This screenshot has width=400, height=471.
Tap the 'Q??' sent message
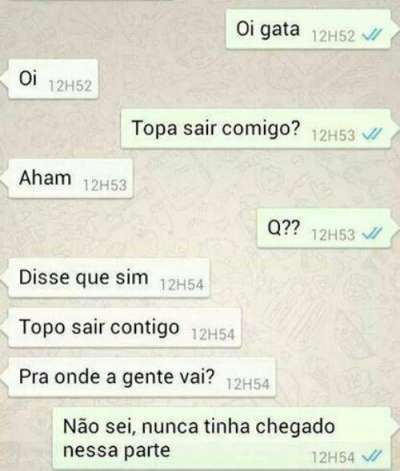tap(324, 228)
